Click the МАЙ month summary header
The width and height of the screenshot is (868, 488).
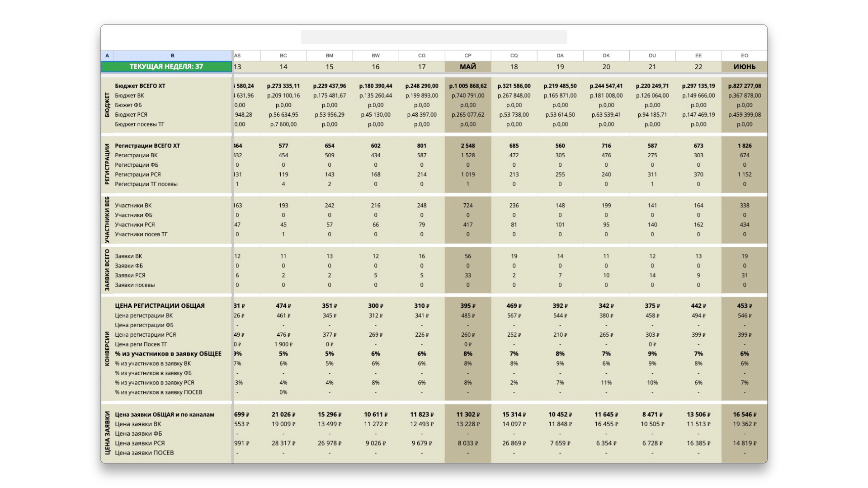coord(467,66)
